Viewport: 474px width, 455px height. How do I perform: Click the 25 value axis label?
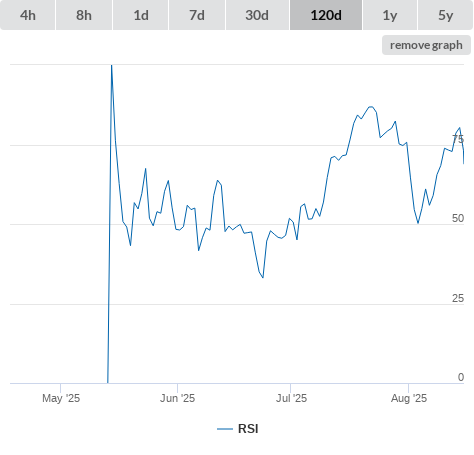click(x=458, y=298)
